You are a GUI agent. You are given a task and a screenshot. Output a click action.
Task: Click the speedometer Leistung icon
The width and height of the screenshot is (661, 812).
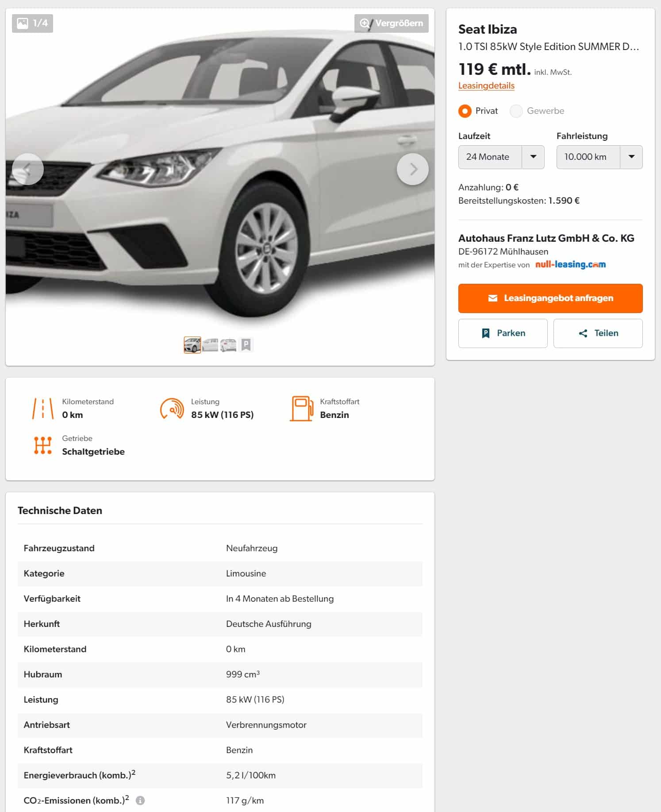coord(172,409)
